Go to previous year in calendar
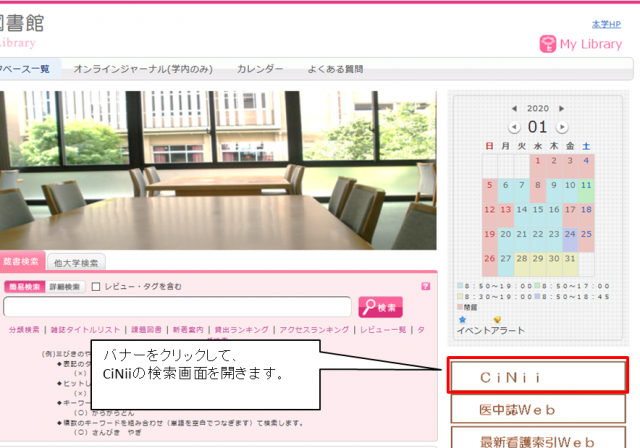This screenshot has width=640, height=448. (x=514, y=108)
